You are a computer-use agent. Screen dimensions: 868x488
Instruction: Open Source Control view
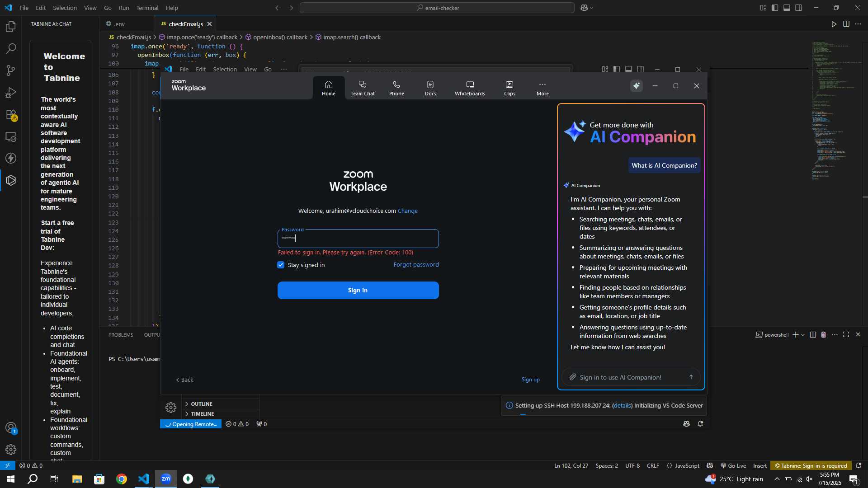(x=11, y=70)
